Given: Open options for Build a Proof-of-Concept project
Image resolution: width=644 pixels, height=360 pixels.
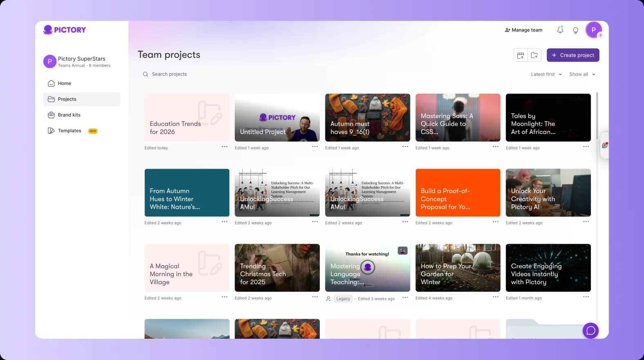Looking at the screenshot, I should 496,222.
